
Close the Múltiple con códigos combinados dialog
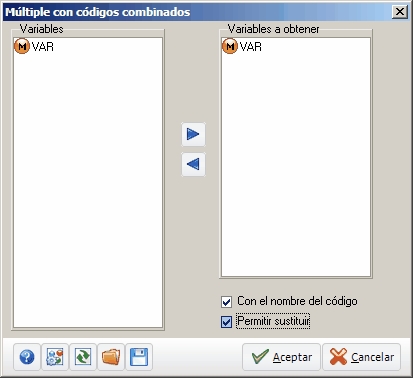pos(400,12)
